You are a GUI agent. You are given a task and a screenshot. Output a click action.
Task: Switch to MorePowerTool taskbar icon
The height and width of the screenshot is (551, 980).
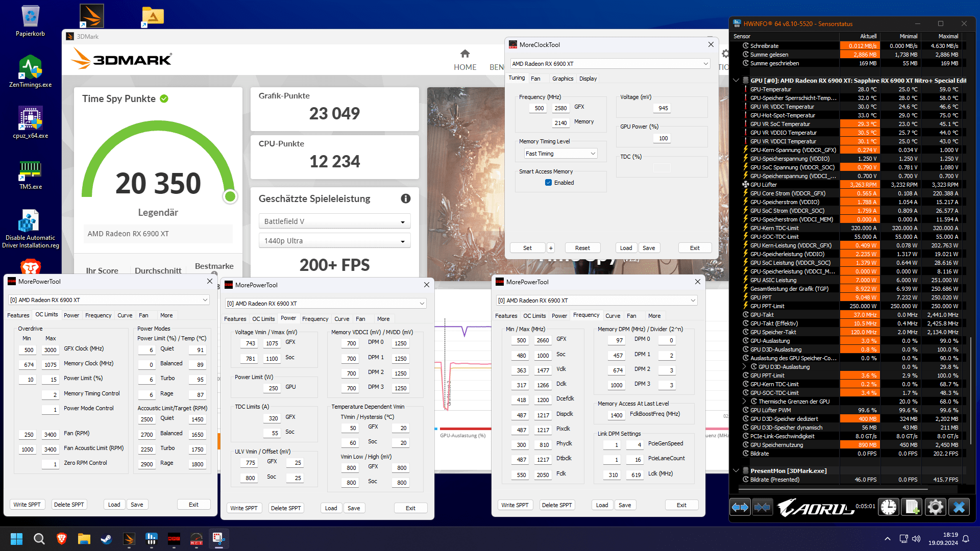pyautogui.click(x=174, y=539)
